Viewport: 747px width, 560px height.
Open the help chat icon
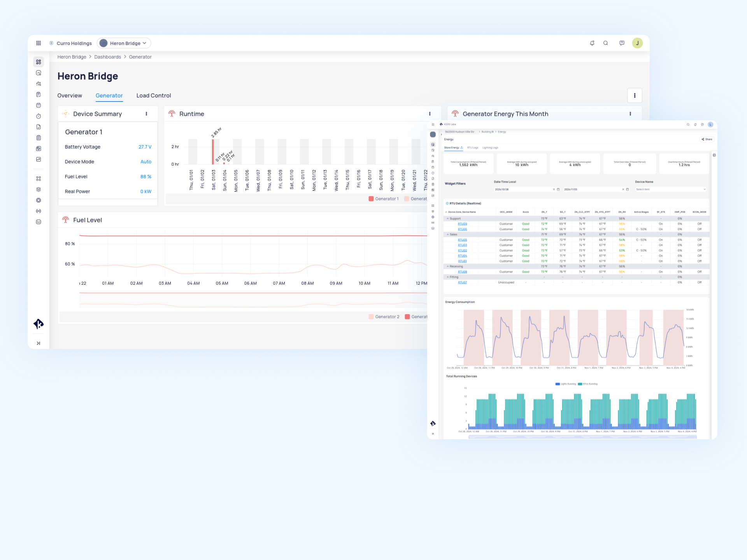pyautogui.click(x=622, y=43)
